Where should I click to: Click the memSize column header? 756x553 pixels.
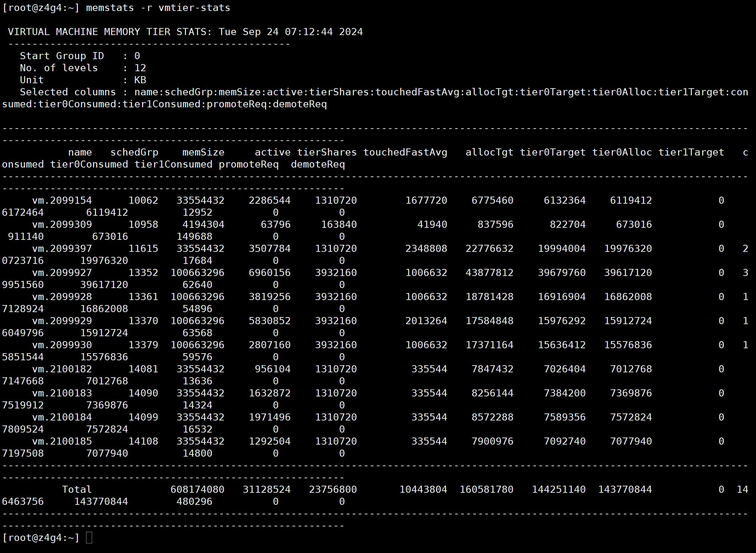(203, 152)
